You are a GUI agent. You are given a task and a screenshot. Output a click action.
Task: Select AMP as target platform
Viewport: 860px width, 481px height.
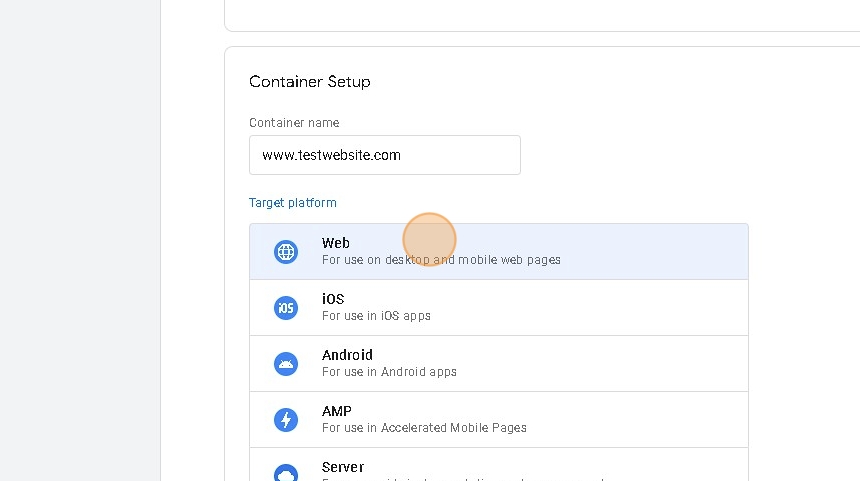337,411
